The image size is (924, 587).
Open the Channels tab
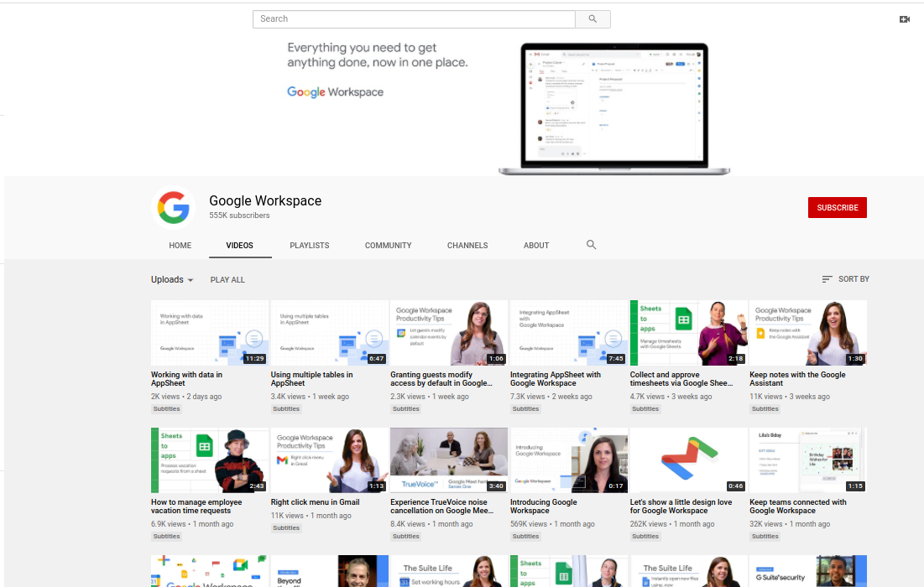467,246
